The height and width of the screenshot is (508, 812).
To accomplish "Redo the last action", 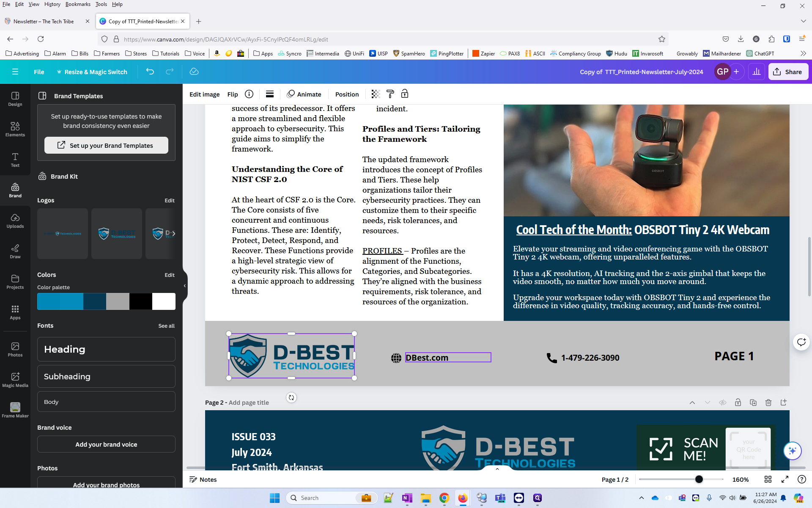I will 170,72.
